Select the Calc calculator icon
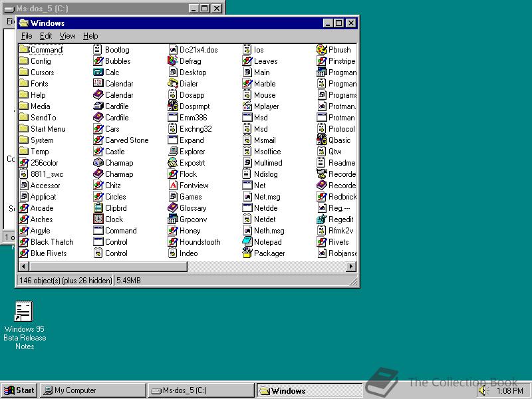Image resolution: width=532 pixels, height=399 pixels. pos(98,72)
